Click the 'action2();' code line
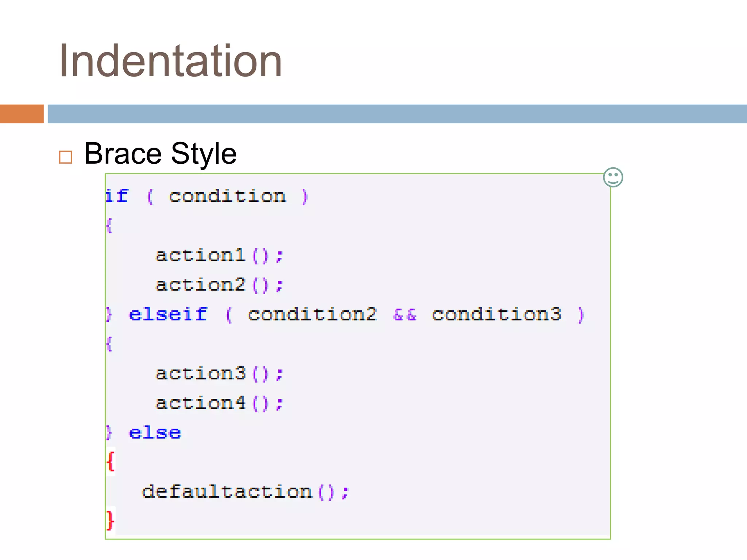The image size is (747, 560). pyautogui.click(x=219, y=285)
